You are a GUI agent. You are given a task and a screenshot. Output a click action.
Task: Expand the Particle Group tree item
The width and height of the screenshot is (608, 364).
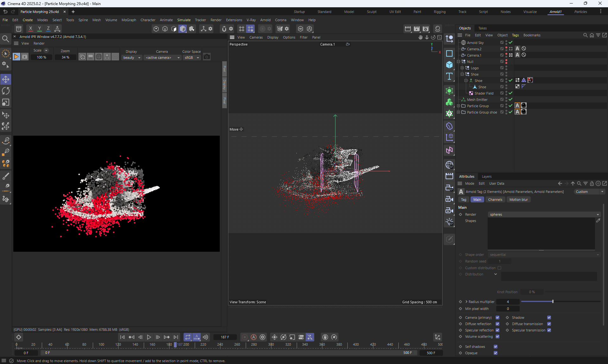[x=459, y=106]
